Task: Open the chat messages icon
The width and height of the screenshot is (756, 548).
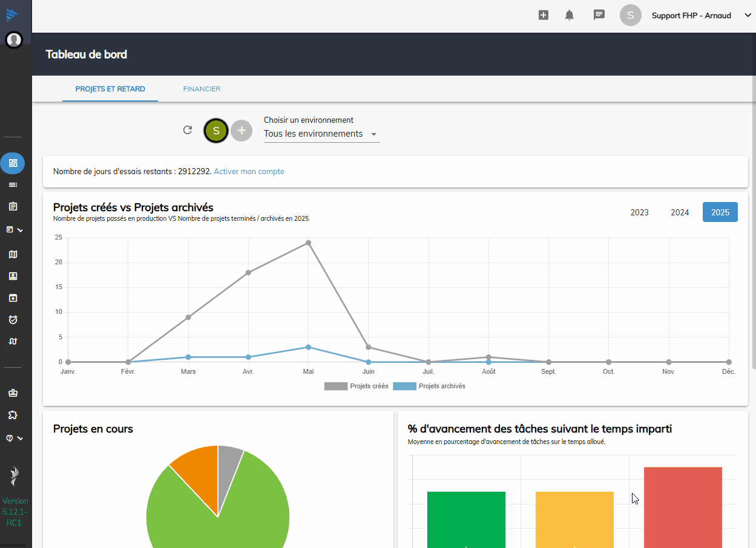Action: coord(599,15)
